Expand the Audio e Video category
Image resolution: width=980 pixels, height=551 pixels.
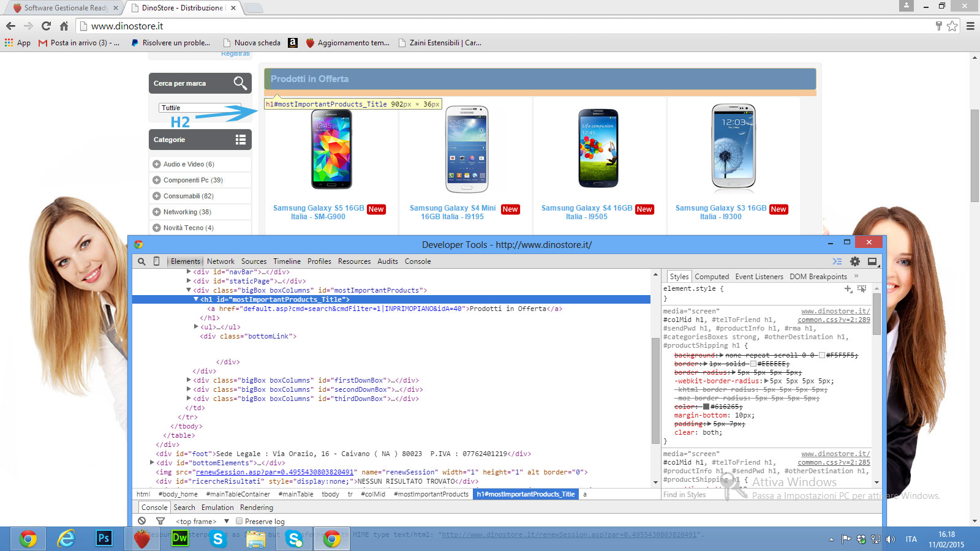[156, 164]
